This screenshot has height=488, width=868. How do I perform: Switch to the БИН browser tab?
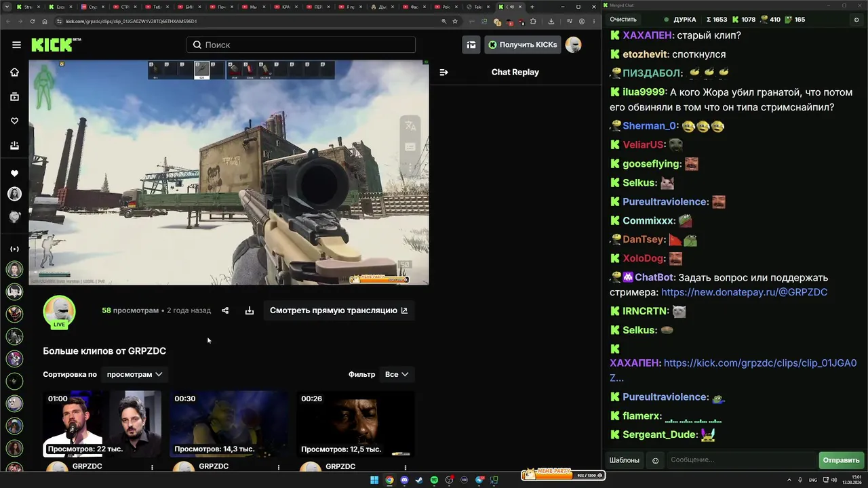189,7
